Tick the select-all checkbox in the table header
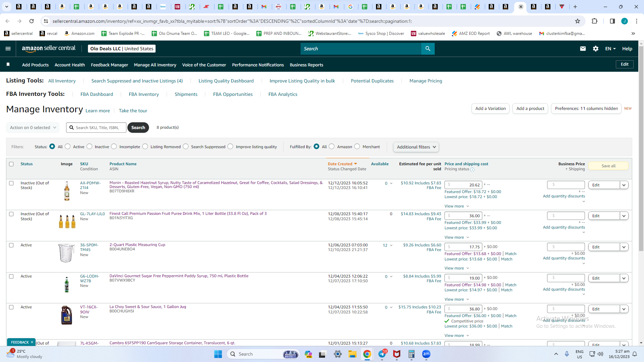This screenshot has height=362, width=644. coord(11,164)
